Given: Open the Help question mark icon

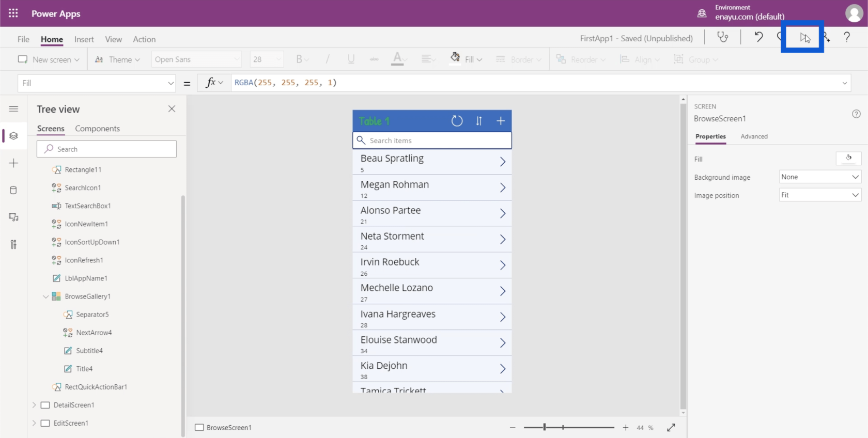Looking at the screenshot, I should pyautogui.click(x=847, y=37).
